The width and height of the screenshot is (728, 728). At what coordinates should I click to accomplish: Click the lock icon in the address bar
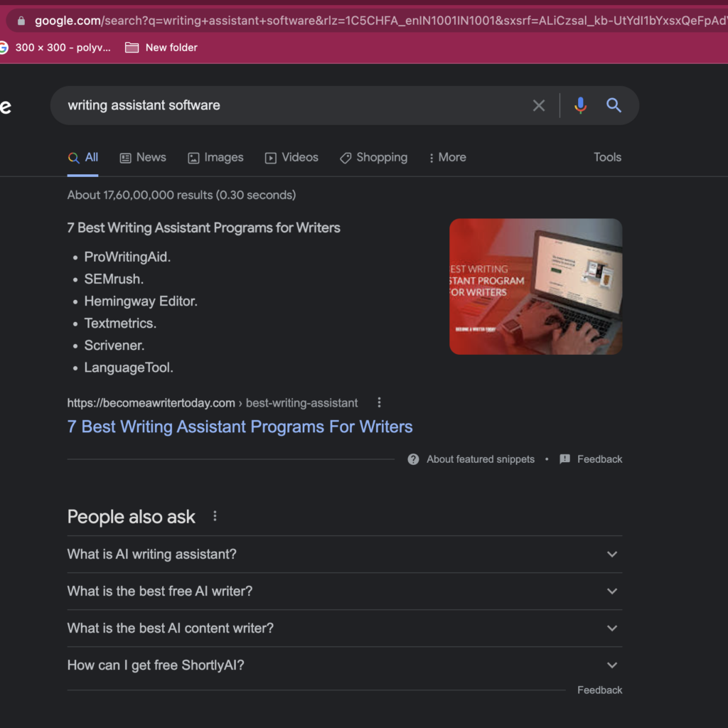coord(21,21)
